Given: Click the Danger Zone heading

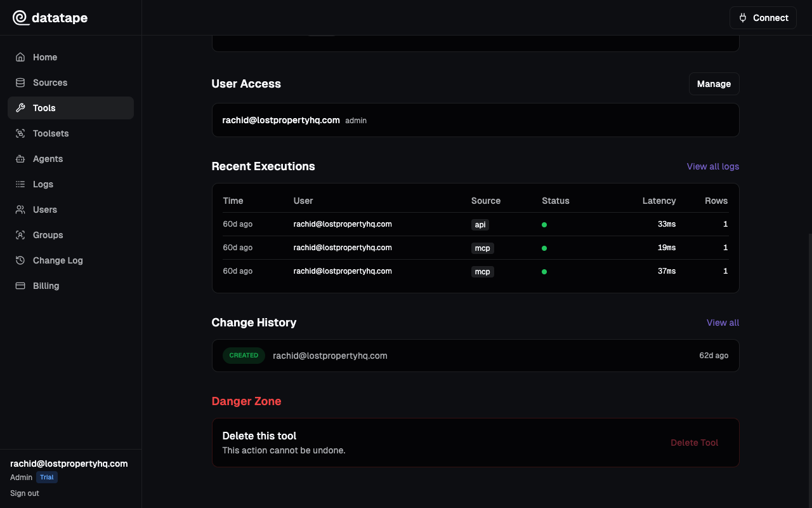Looking at the screenshot, I should (x=246, y=401).
